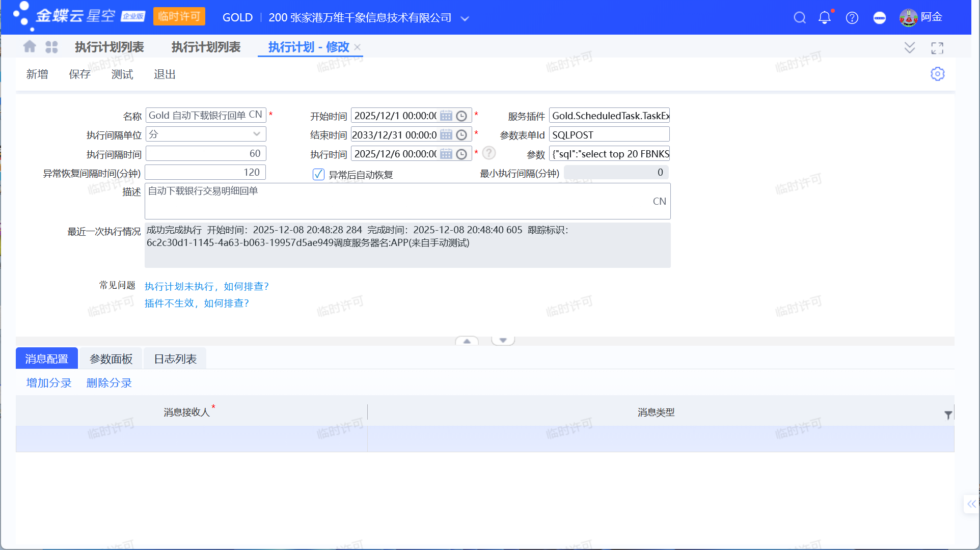Viewport: 980px width, 550px height.
Task: Collapse header panel with up arrow
Action: 467,341
